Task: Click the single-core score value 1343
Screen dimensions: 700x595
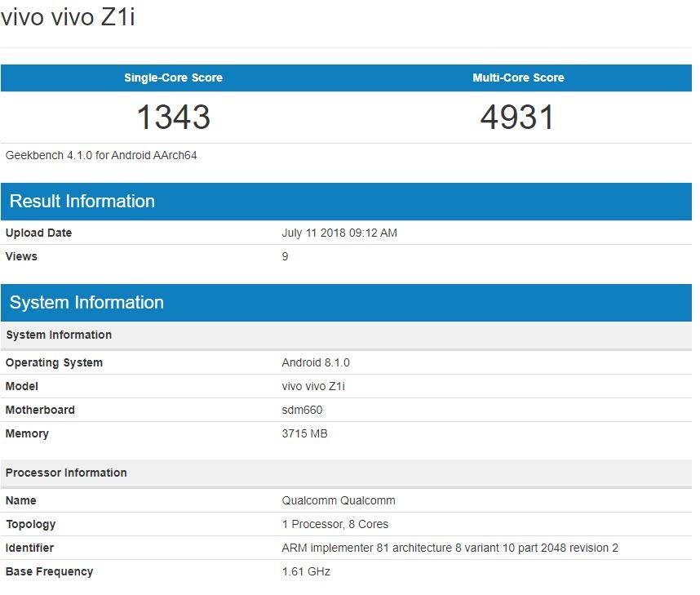Action: click(173, 117)
